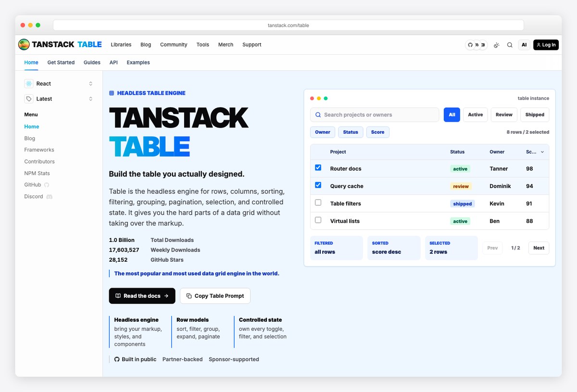This screenshot has height=392, width=577.
Task: Click the Log In button
Action: (546, 45)
